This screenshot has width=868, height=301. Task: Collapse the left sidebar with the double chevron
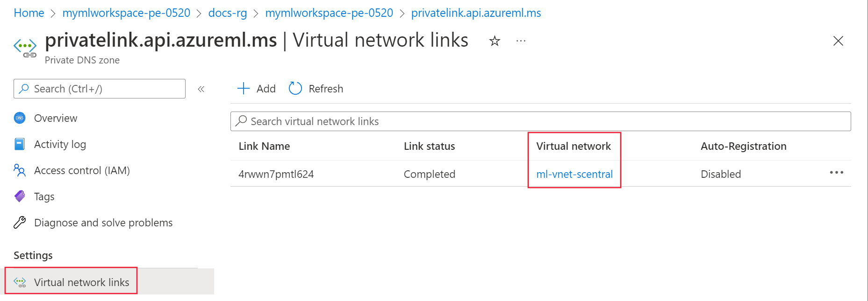201,89
